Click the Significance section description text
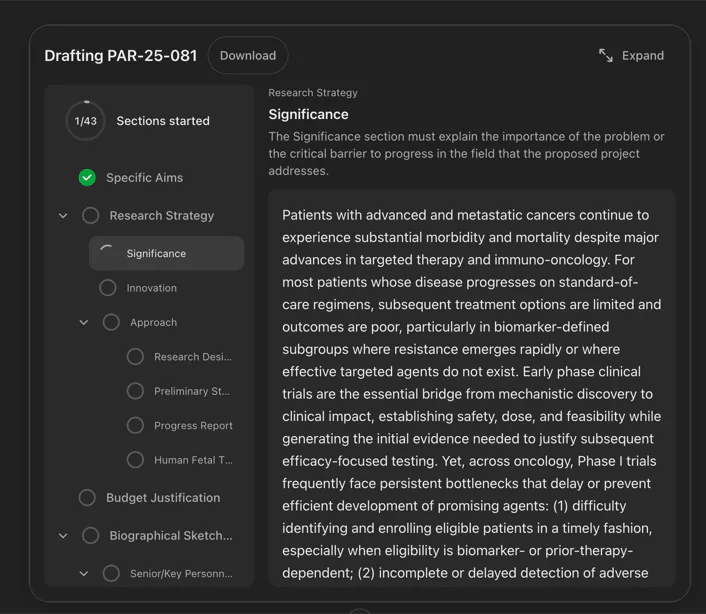The height and width of the screenshot is (614, 706). pos(466,154)
